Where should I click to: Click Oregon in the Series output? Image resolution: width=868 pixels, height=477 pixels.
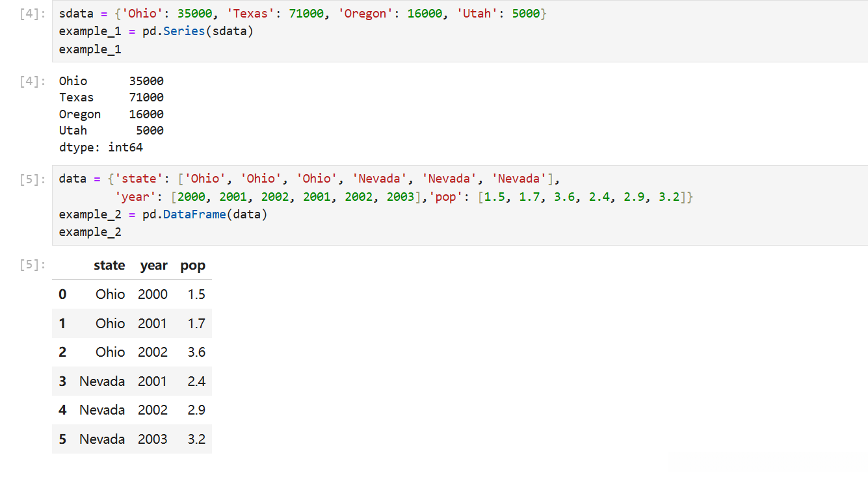point(80,114)
